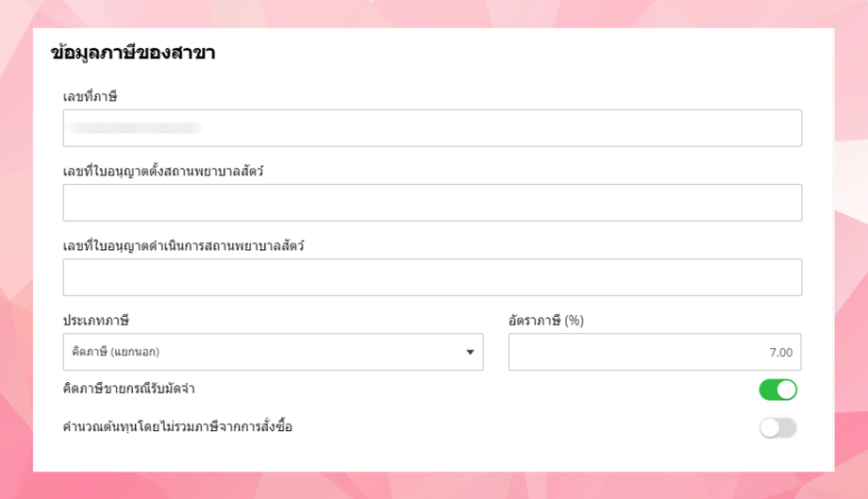Click the คำนวณต้นทุนโดยไม่รวมภาษีจากการสั่งซื้อ label text

point(177,427)
